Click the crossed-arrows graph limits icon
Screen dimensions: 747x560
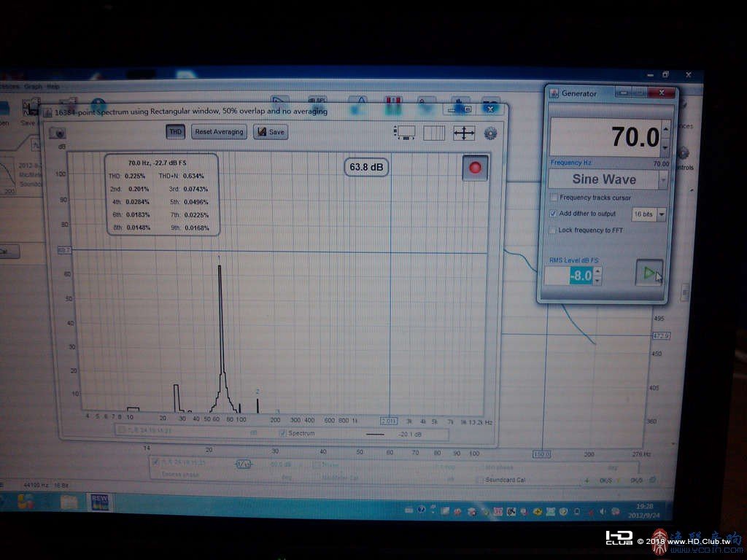pyautogui.click(x=463, y=133)
